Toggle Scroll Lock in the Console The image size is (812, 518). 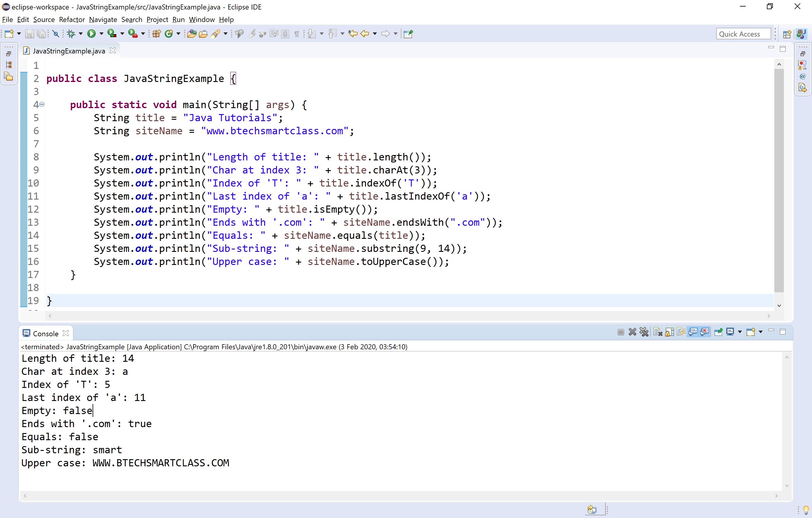tap(670, 332)
